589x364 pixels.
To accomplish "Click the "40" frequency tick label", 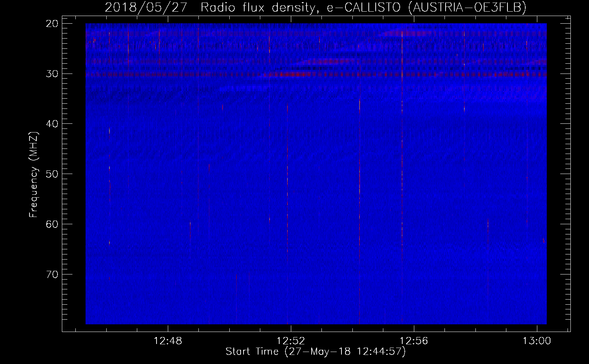I will (x=52, y=124).
